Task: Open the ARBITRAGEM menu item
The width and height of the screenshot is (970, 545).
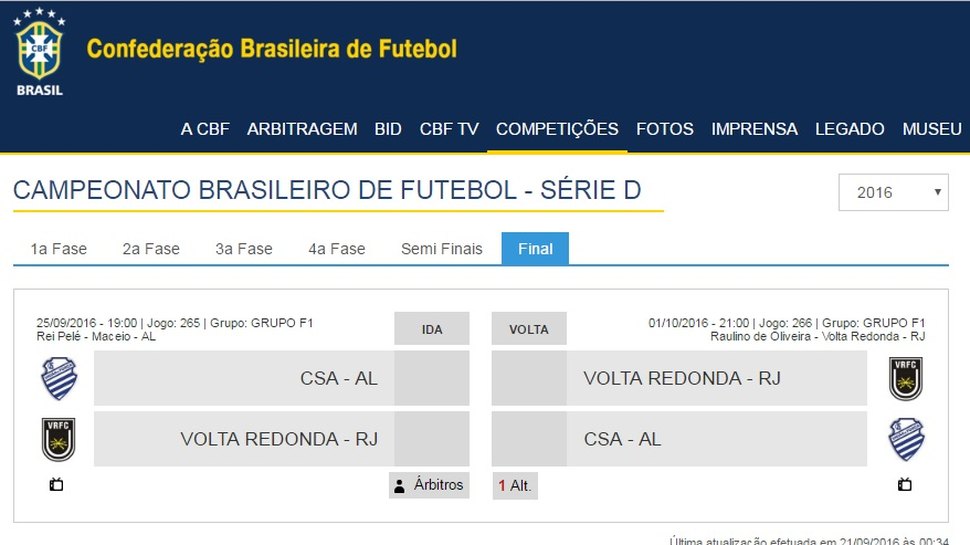Action: (302, 129)
